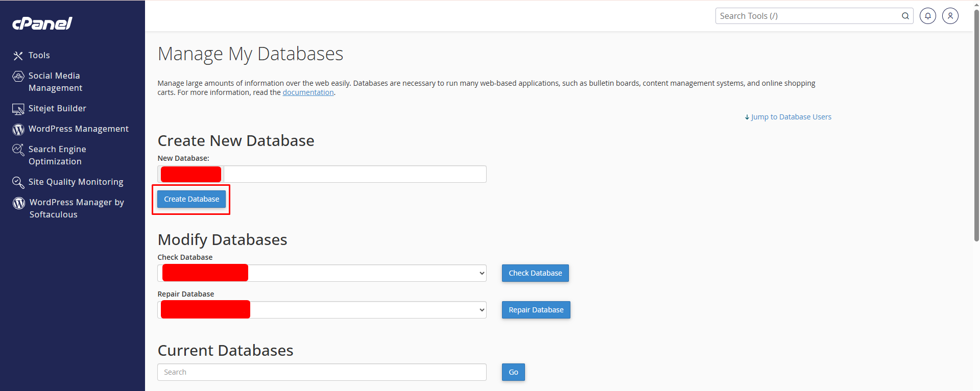This screenshot has height=391, width=980.
Task: Click the WordPress Management logo icon
Action: click(18, 130)
